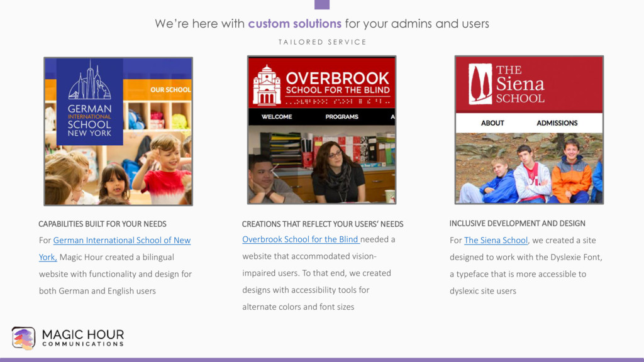Click 'INCLUSIVE DEVELOPMENT AND DESIGN' heading
644x362 pixels.
tap(517, 224)
